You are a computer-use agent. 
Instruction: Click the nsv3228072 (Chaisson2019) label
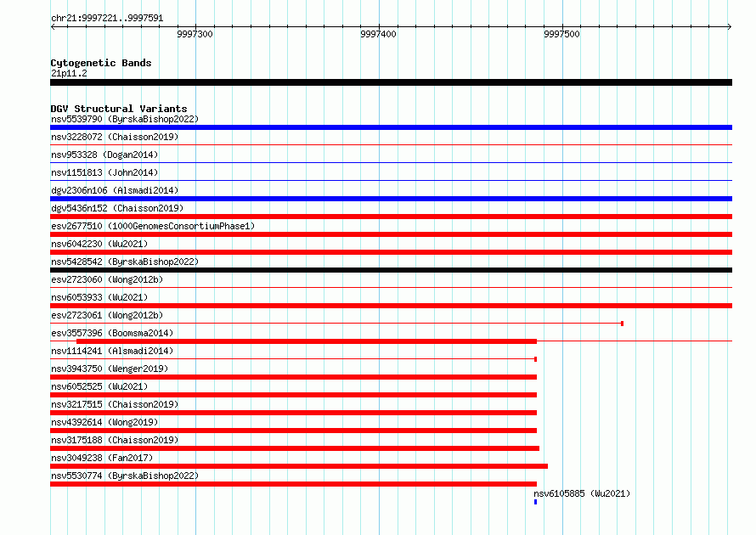(115, 137)
